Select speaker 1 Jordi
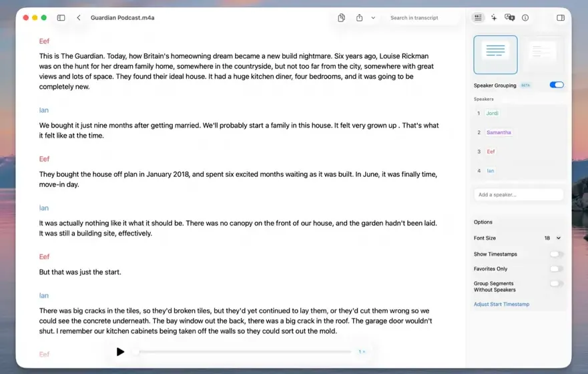This screenshot has width=588, height=374. click(492, 113)
